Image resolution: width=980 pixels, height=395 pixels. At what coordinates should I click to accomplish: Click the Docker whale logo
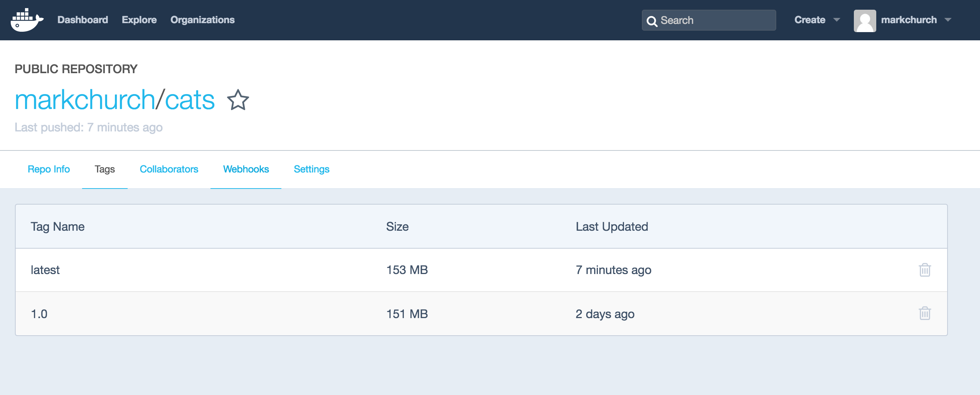pos(27,20)
